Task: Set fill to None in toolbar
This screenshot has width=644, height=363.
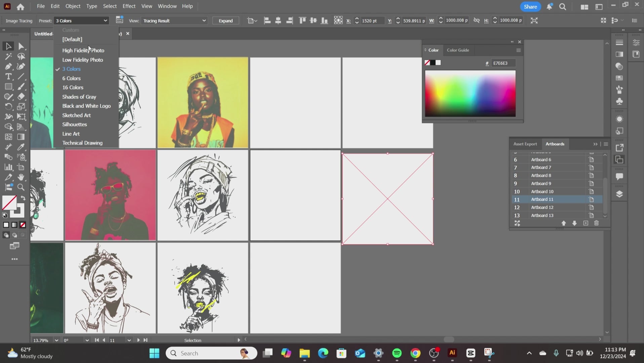Action: [23, 225]
